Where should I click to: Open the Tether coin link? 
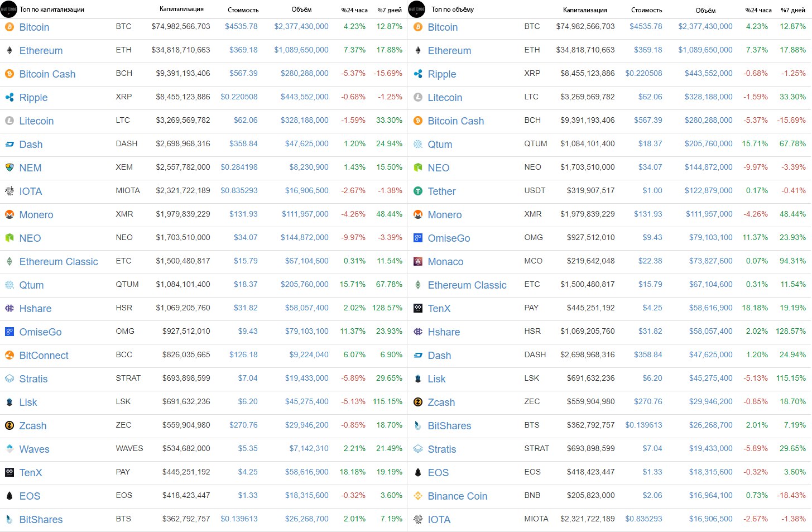pos(441,191)
